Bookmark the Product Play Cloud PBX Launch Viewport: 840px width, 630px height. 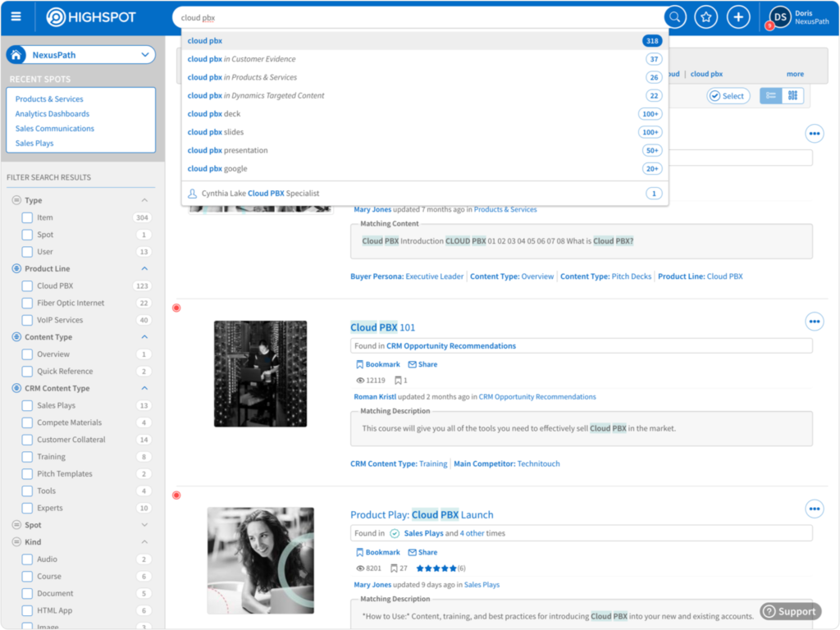(377, 552)
